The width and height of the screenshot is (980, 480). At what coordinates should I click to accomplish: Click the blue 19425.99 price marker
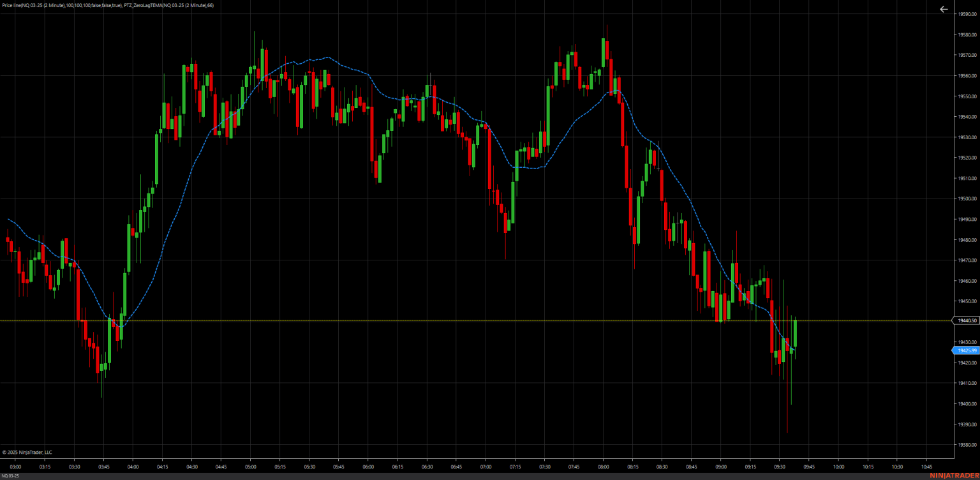(966, 350)
